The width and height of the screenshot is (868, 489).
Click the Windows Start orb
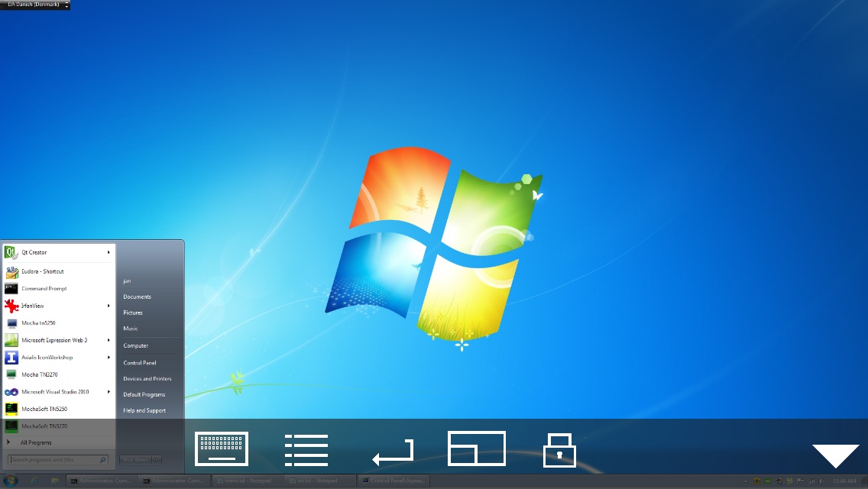11,481
